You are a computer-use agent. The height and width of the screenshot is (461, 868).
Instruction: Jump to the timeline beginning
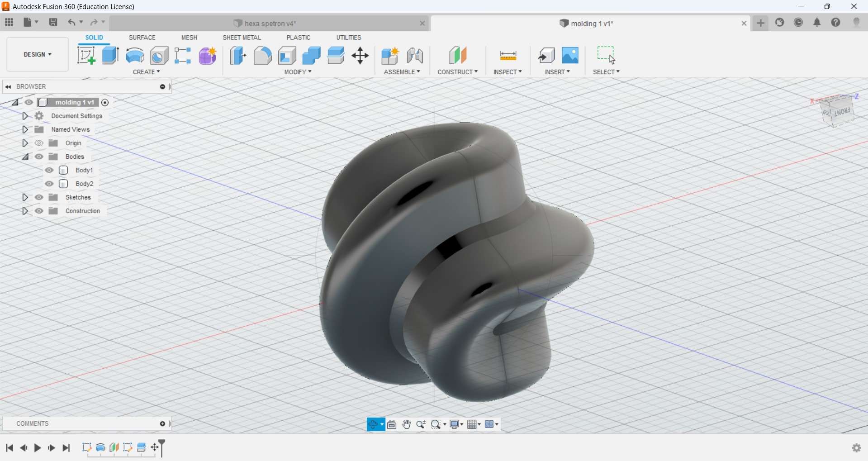tap(9, 448)
